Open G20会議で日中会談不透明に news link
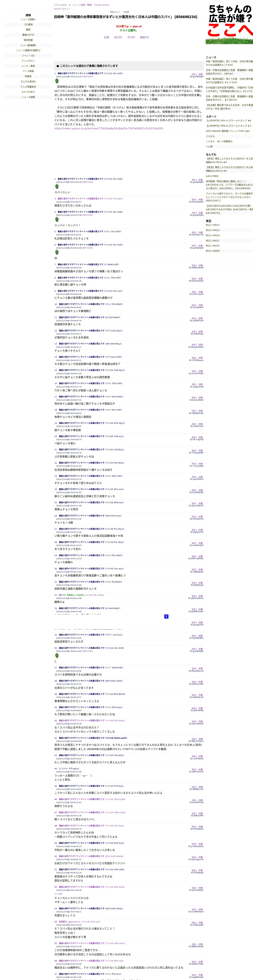 pyautogui.click(x=229, y=89)
